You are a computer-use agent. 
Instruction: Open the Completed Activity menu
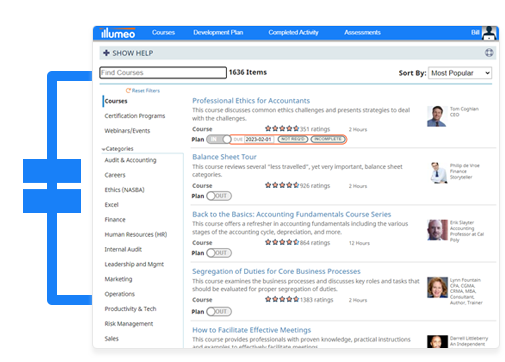tap(293, 32)
